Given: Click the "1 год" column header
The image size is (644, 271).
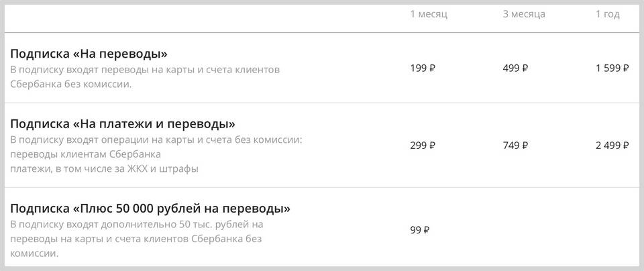Looking at the screenshot, I should (607, 14).
